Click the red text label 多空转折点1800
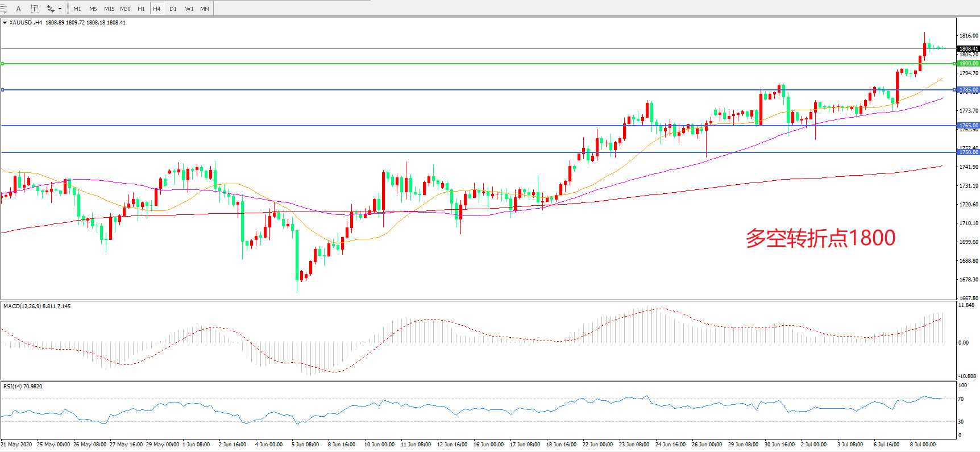The width and height of the screenshot is (980, 452). [820, 238]
